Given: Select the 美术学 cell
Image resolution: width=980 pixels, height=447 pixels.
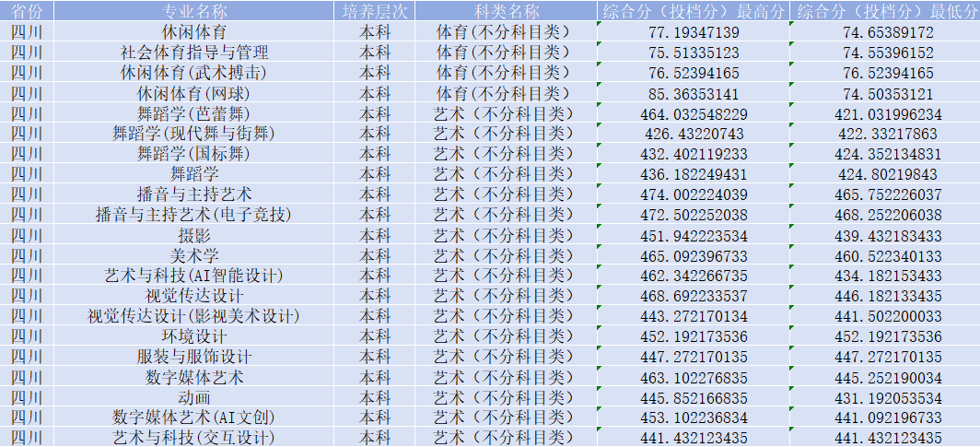Looking at the screenshot, I should tap(194, 255).
